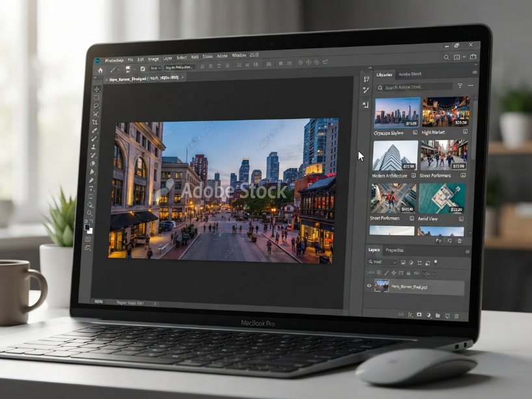Toggle the pixel layers filter

click(x=403, y=262)
